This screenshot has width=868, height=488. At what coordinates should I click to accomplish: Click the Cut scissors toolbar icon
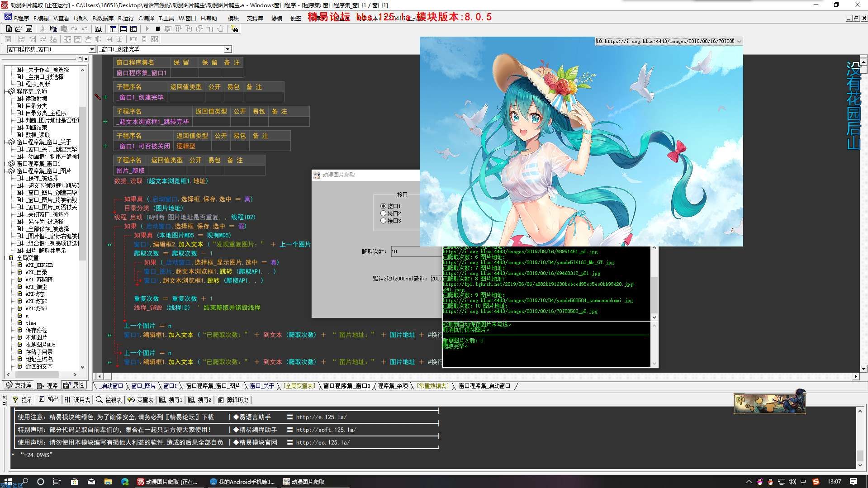click(43, 28)
